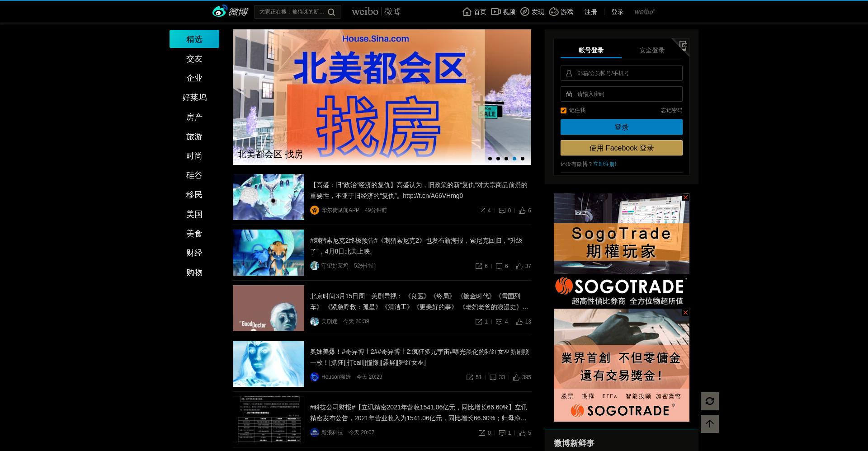The image size is (868, 451).
Task: Select fifth carousel dot
Action: 523,159
